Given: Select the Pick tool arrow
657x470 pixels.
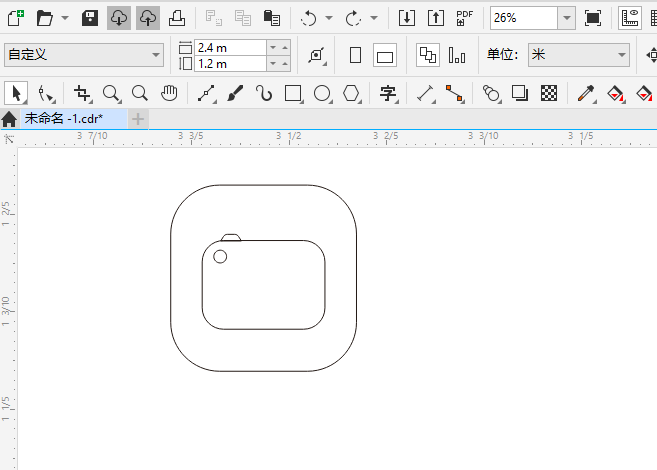Looking at the screenshot, I should pyautogui.click(x=16, y=93).
